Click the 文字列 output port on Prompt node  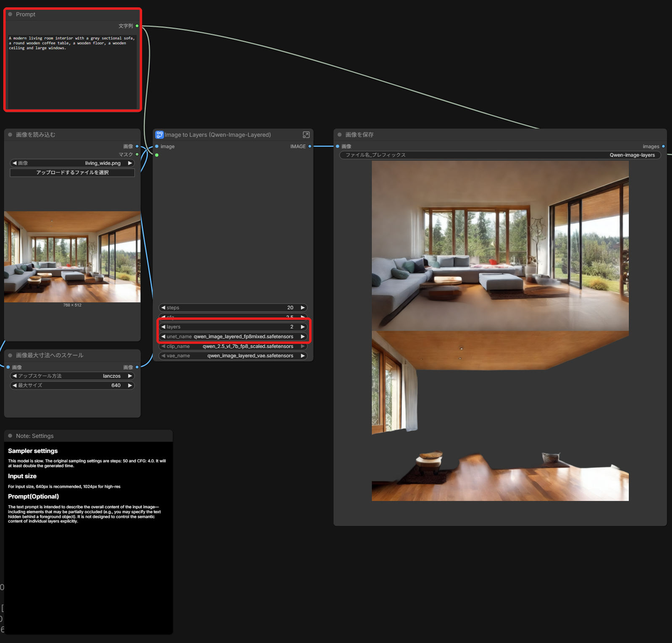coord(137,26)
